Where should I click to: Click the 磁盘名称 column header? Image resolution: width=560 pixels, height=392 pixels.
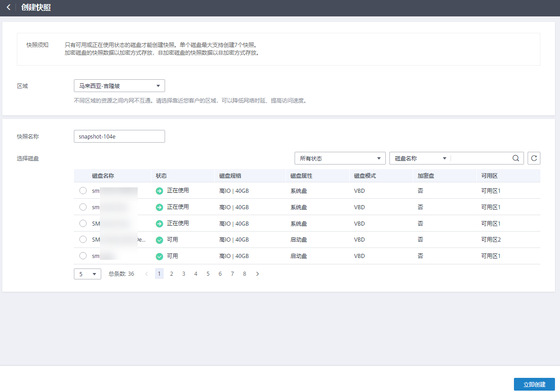[x=103, y=175]
